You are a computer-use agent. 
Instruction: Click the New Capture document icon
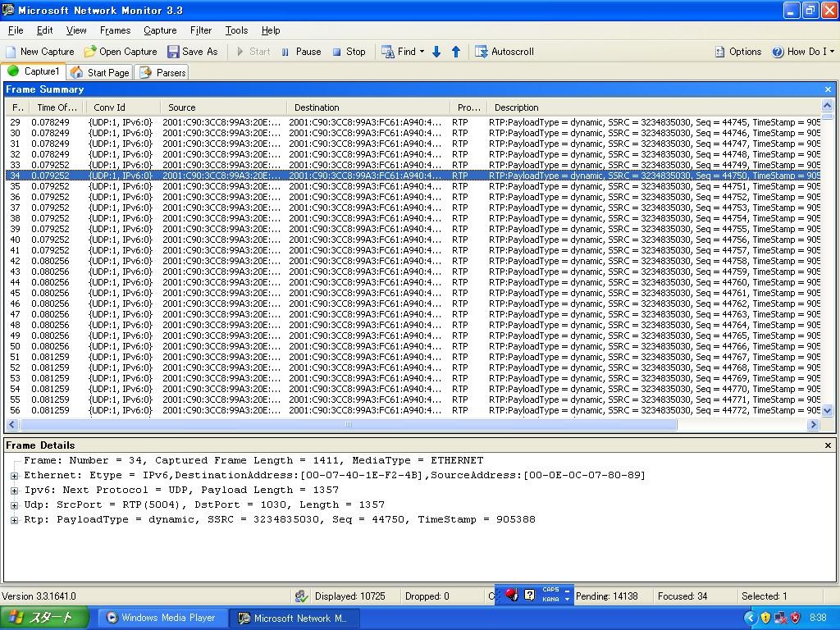click(x=11, y=52)
